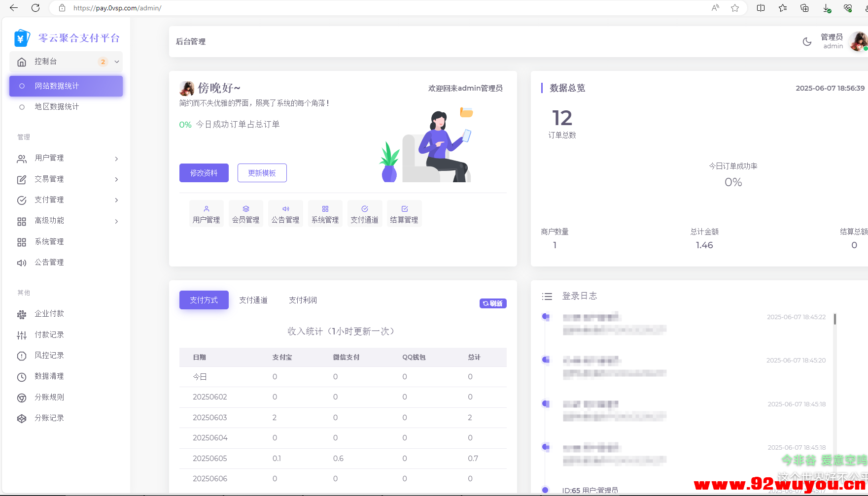Click the 修改资料 button
The width and height of the screenshot is (868, 496).
[204, 173]
